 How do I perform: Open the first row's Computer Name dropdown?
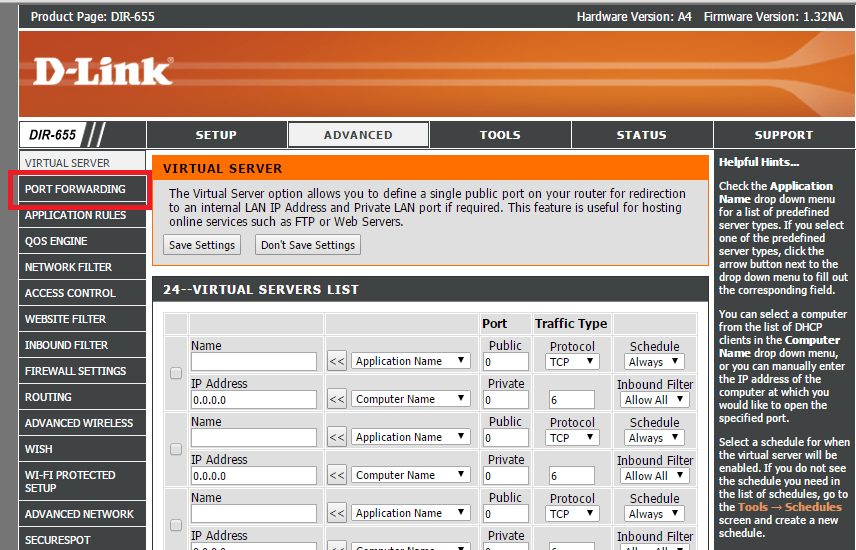click(x=411, y=399)
